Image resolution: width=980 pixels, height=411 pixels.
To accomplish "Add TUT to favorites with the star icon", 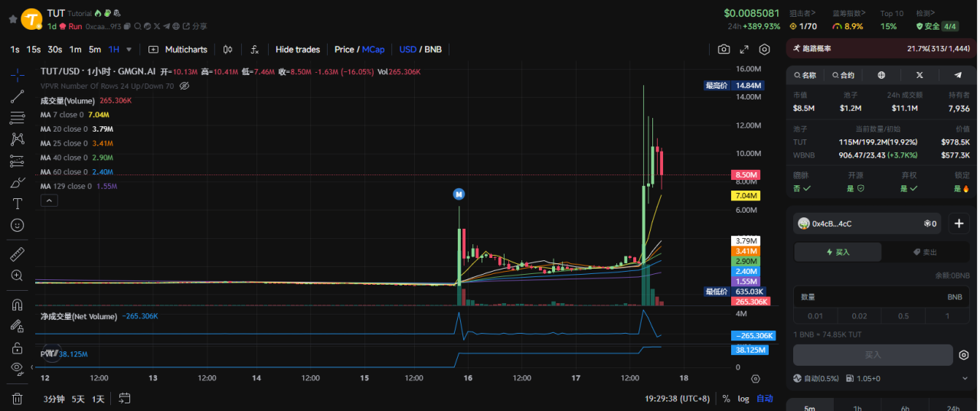I will (12, 18).
